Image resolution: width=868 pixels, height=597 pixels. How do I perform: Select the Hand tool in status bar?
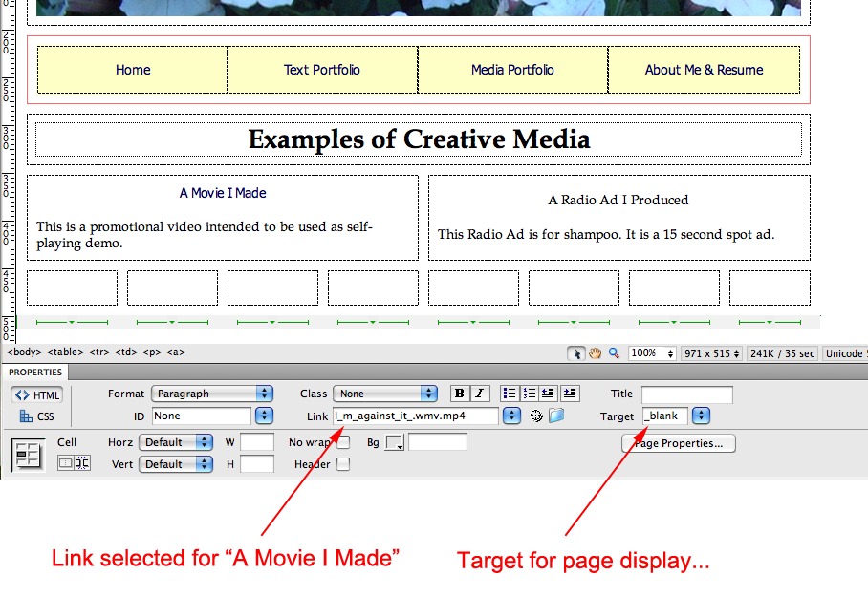pos(595,353)
